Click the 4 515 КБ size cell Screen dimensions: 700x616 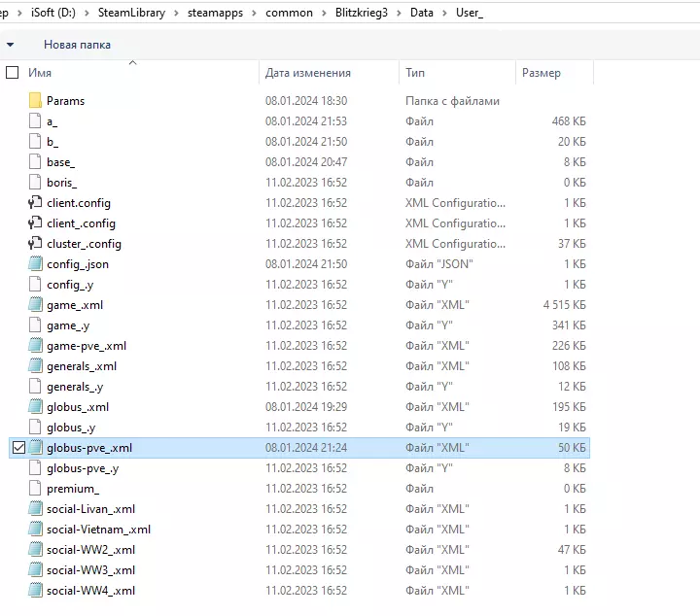[x=564, y=305]
